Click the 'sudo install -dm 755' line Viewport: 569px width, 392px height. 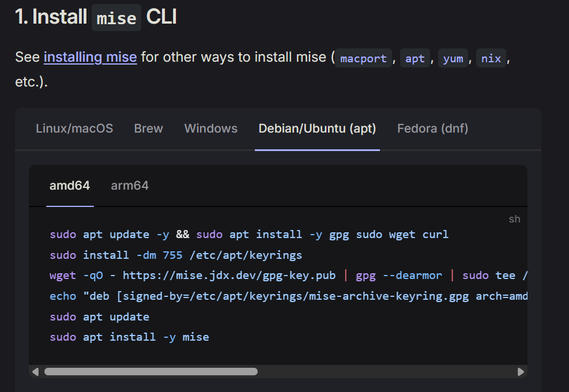click(176, 255)
